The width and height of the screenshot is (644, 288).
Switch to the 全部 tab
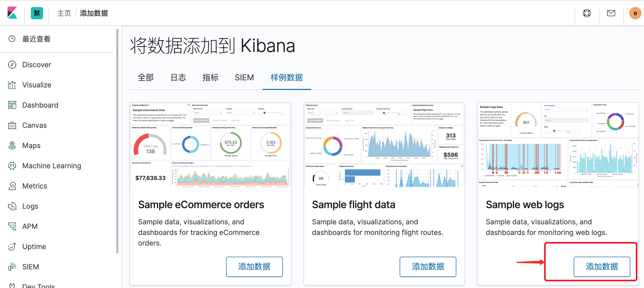coord(146,78)
